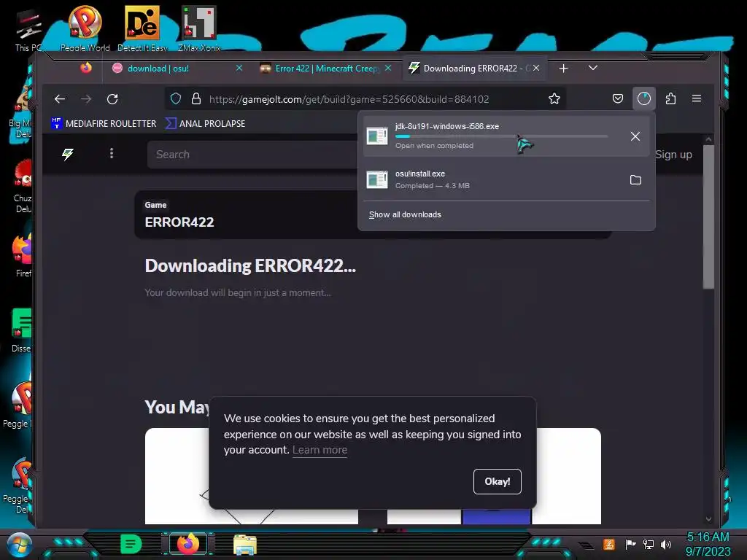Open the Windows Start orb
Image resolution: width=747 pixels, height=560 pixels.
click(x=20, y=545)
